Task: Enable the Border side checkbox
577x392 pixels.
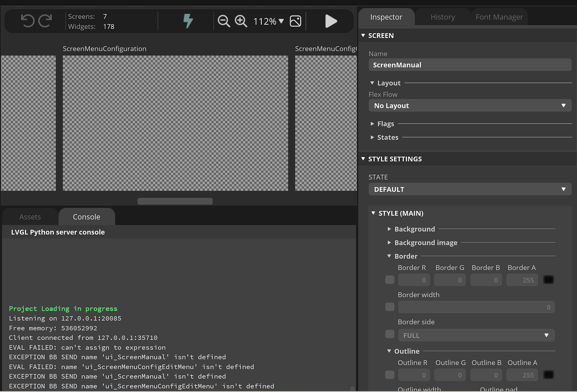Action: point(389,334)
